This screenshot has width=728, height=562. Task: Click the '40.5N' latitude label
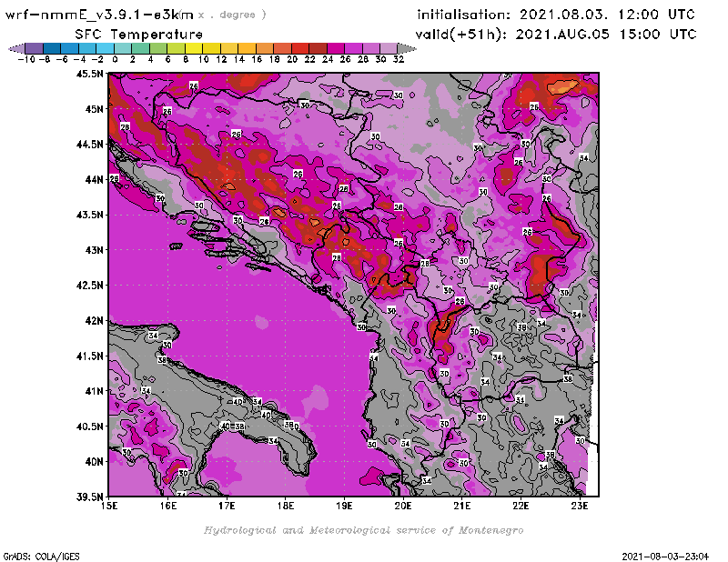click(x=90, y=427)
